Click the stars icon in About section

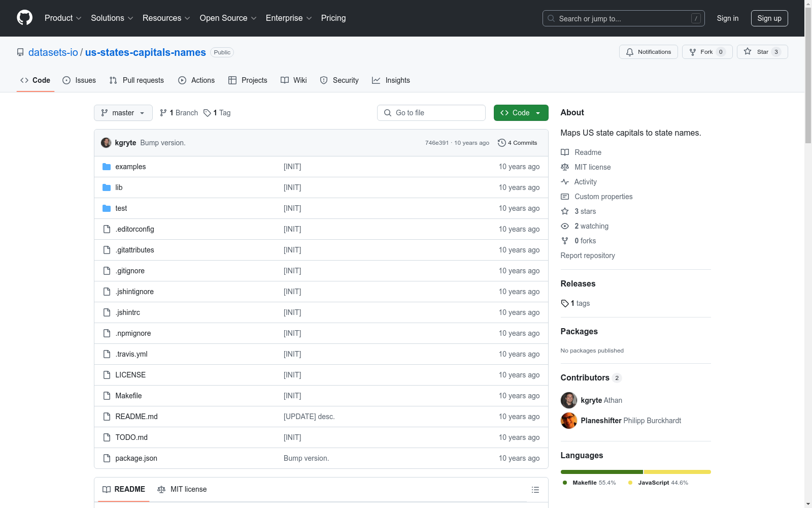[x=565, y=211]
